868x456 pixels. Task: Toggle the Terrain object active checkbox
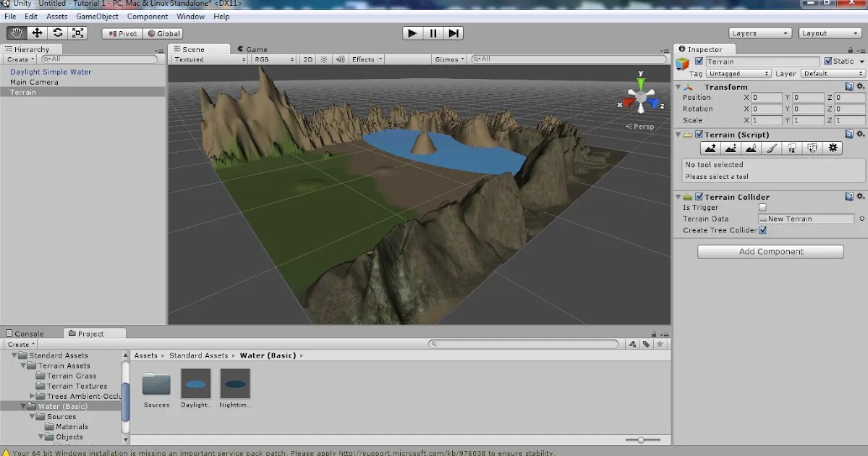click(699, 62)
